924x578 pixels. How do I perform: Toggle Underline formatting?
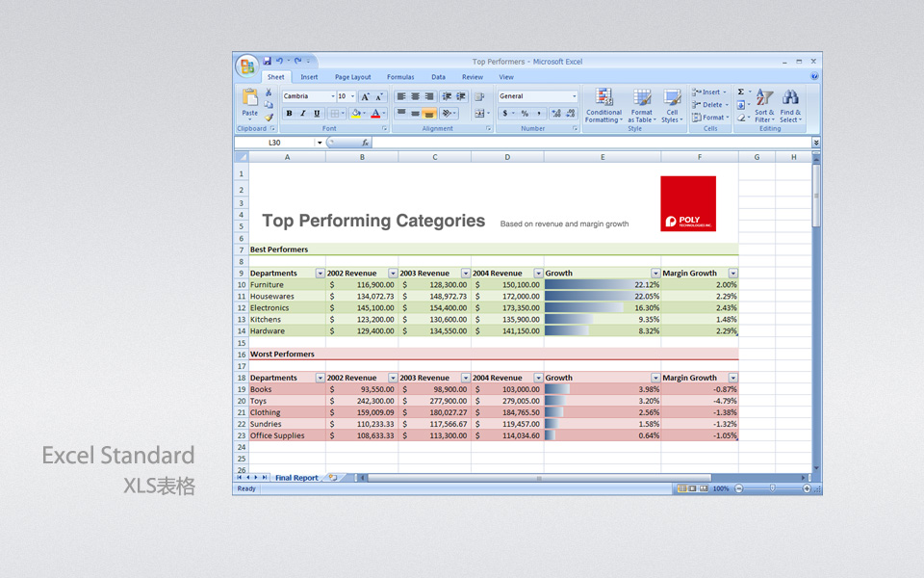point(317,114)
